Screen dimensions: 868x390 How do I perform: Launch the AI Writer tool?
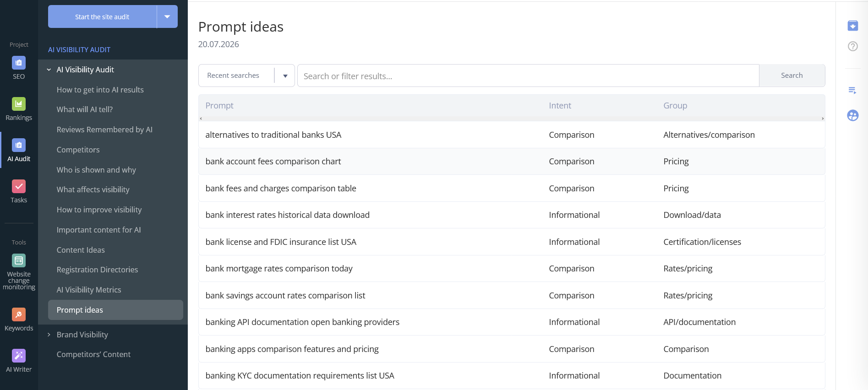pos(19,361)
